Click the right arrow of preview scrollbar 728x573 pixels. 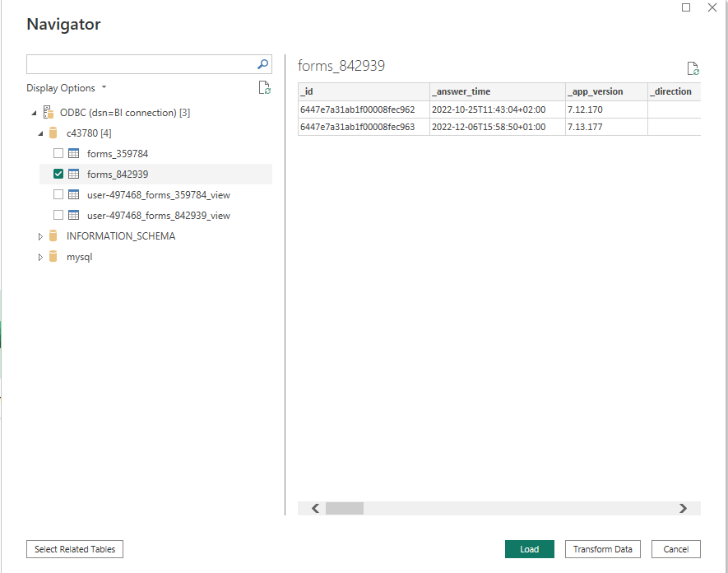(683, 509)
